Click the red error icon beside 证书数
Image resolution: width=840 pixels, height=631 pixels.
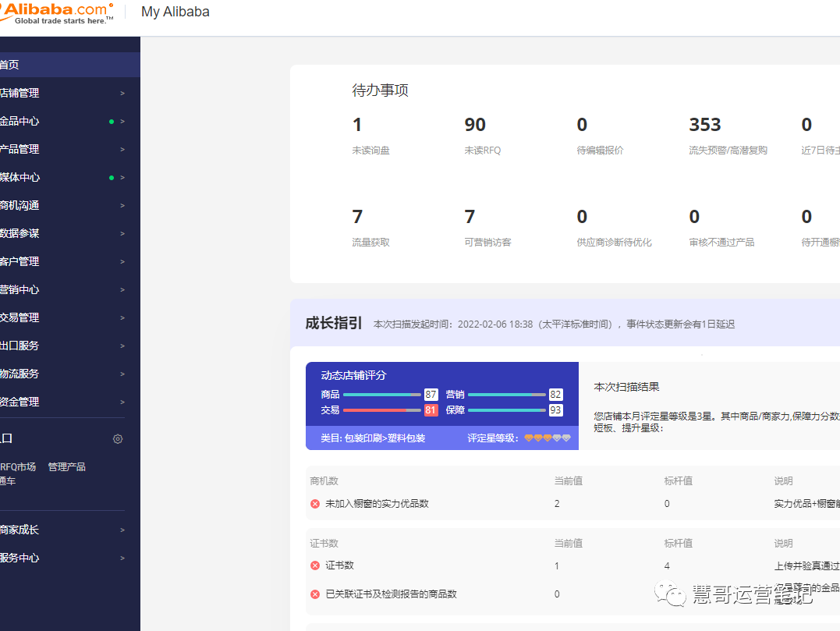pos(314,565)
